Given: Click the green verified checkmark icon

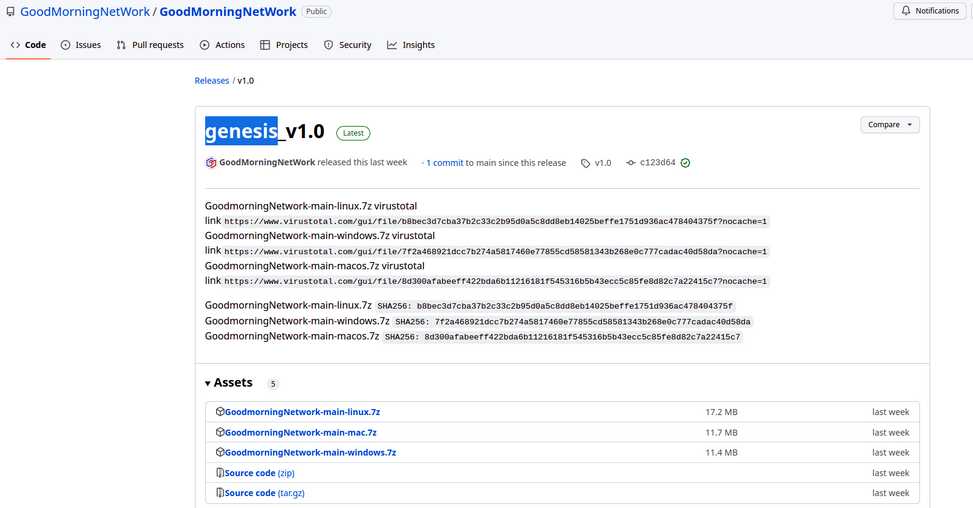Looking at the screenshot, I should click(x=685, y=163).
